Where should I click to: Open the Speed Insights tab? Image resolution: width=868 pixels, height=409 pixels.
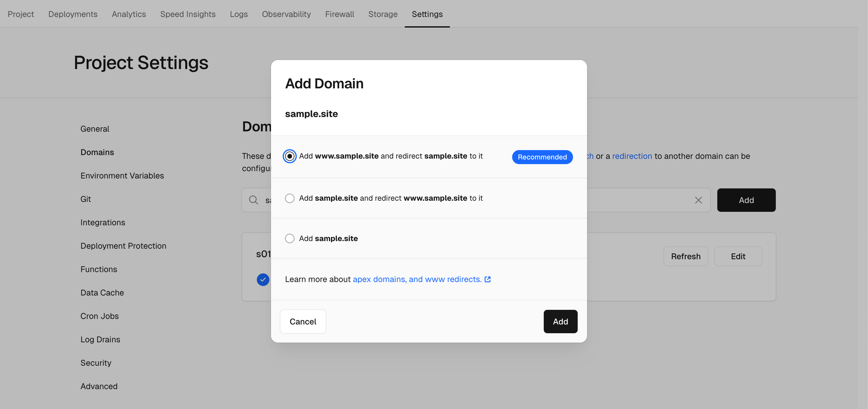(x=188, y=14)
